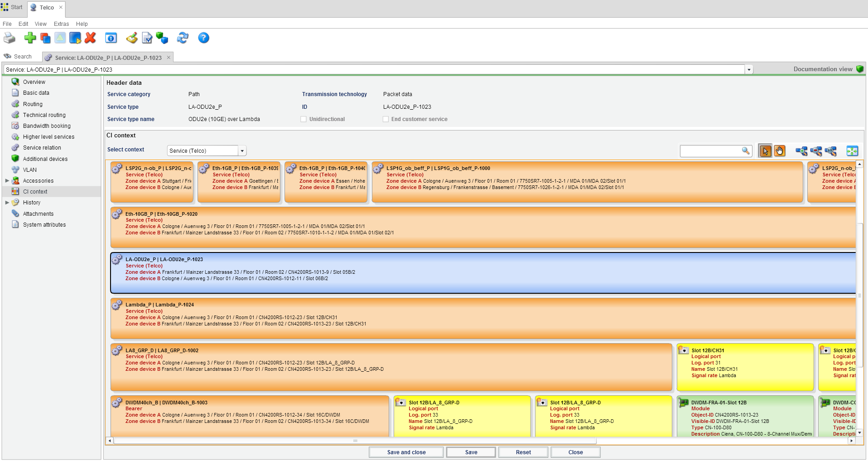Image resolution: width=868 pixels, height=461 pixels.
Task: Click the Save and close button
Action: [405, 452]
